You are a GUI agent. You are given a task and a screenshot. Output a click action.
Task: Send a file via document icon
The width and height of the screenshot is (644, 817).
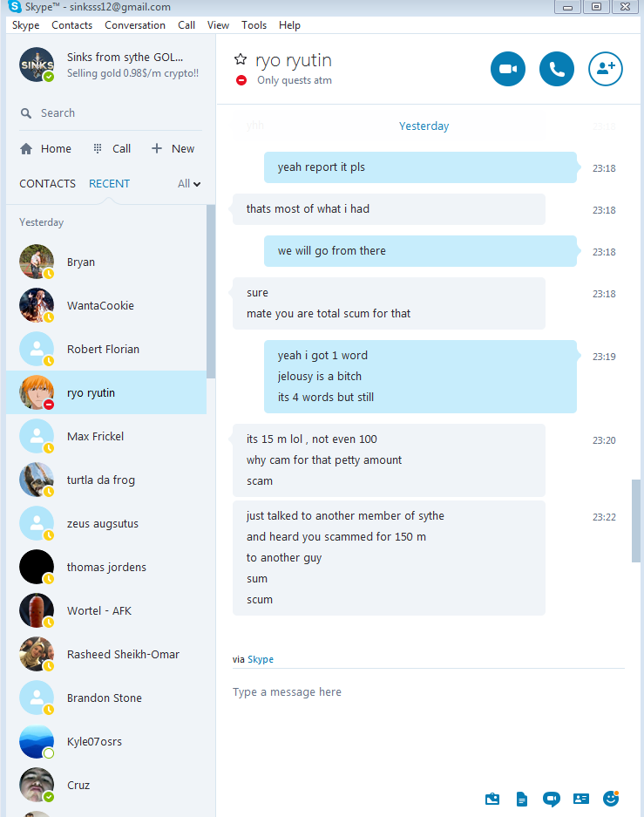point(522,799)
